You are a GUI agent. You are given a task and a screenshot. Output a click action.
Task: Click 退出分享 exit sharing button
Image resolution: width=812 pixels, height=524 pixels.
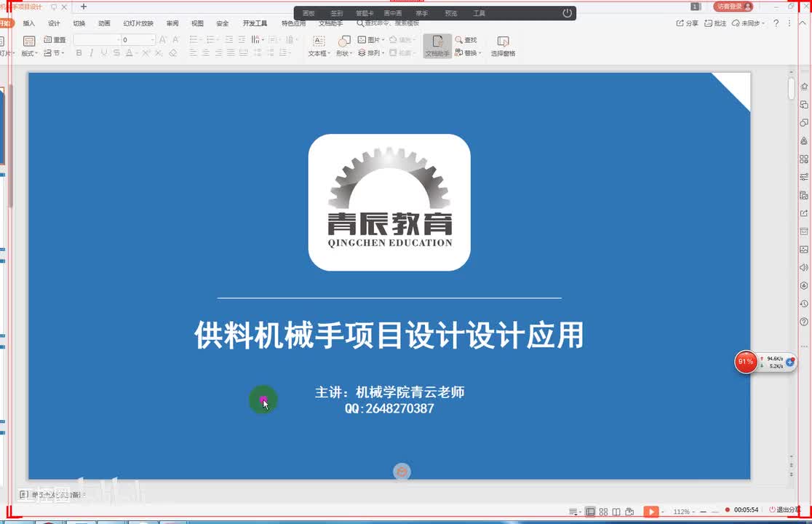point(784,510)
